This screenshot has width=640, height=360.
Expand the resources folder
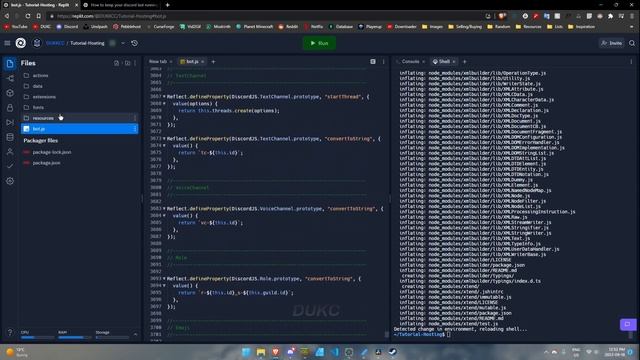[x=80, y=118]
